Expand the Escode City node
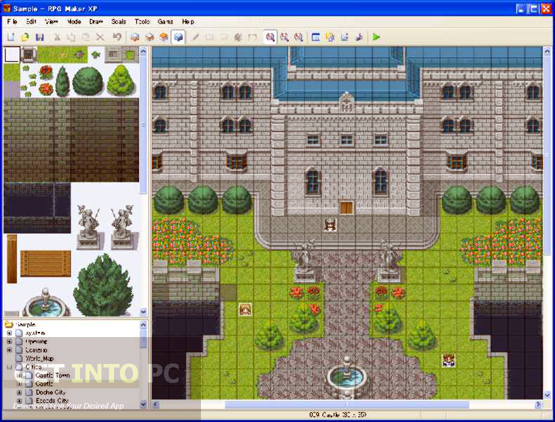The image size is (555, 422). (19, 401)
